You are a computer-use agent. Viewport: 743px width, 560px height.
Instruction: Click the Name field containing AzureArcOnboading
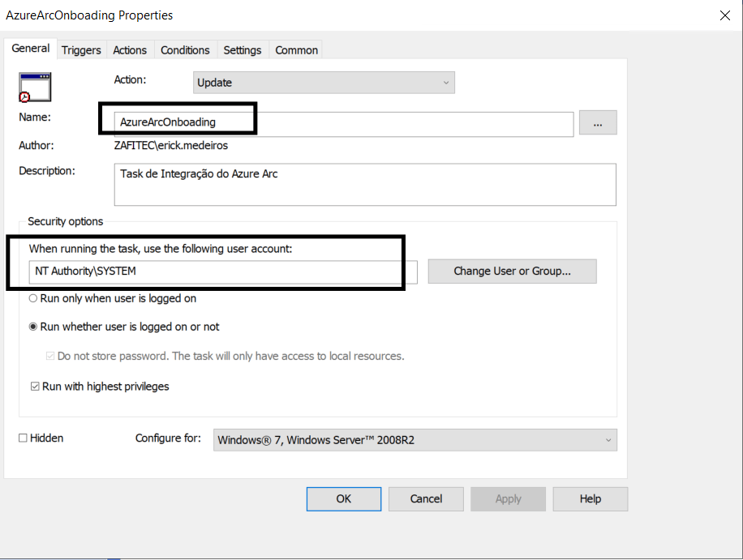point(344,122)
